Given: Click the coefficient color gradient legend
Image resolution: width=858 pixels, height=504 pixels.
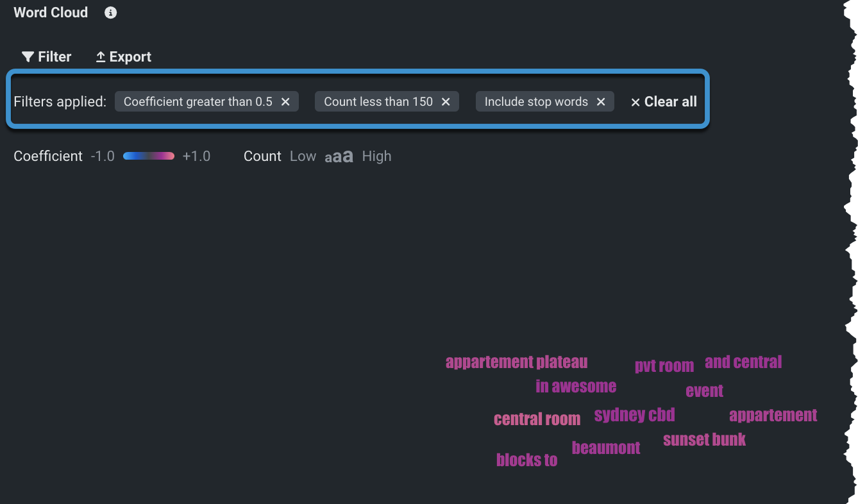Looking at the screenshot, I should click(148, 156).
